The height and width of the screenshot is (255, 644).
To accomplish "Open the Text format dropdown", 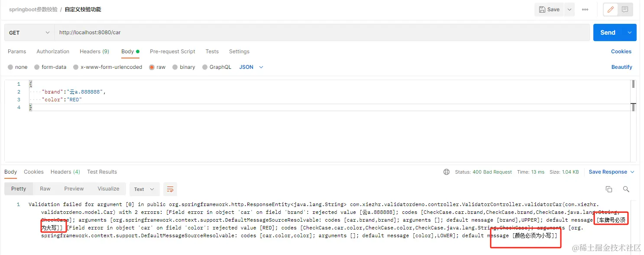I will point(144,189).
